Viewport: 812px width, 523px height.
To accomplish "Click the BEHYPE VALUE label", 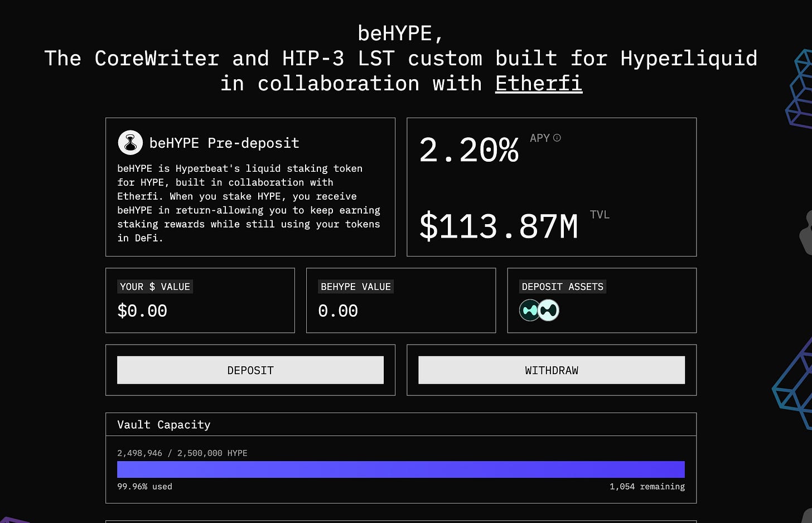I will coord(356,287).
